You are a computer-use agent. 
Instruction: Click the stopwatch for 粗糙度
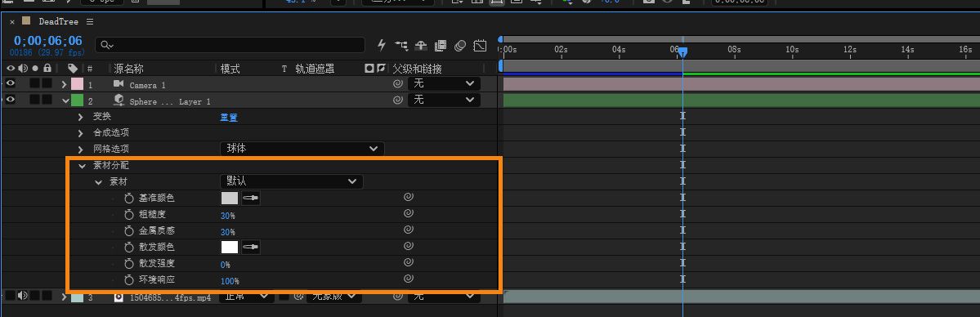pos(129,214)
